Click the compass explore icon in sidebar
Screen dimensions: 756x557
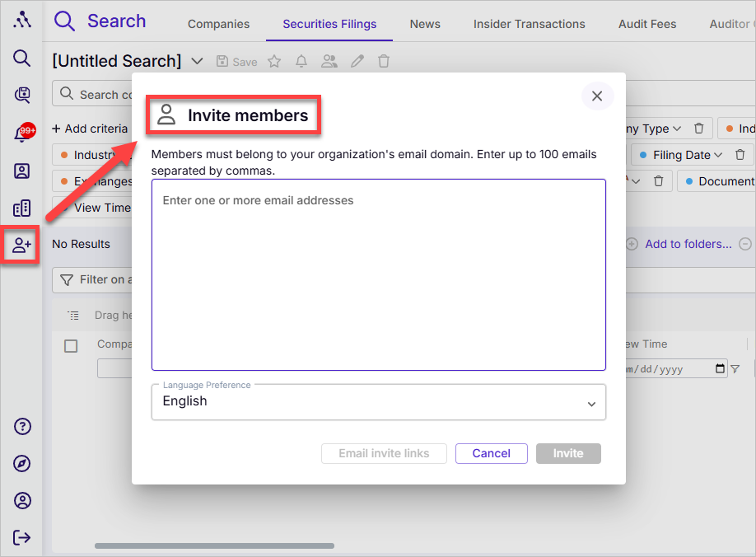pyautogui.click(x=22, y=463)
